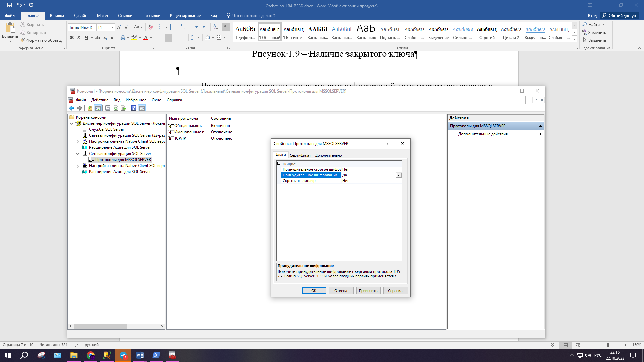This screenshot has width=644, height=362.
Task: Click the Применить button in the properties dialog
Action: coord(368,291)
